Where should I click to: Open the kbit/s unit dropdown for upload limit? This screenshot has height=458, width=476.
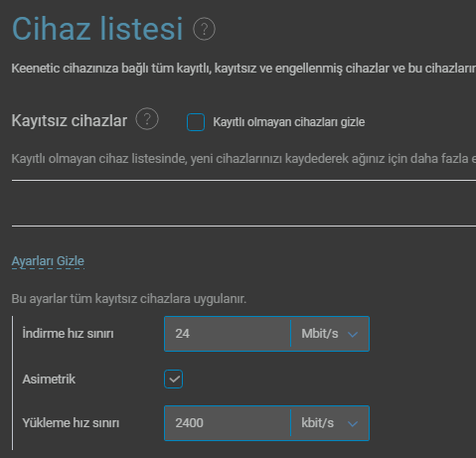click(330, 423)
